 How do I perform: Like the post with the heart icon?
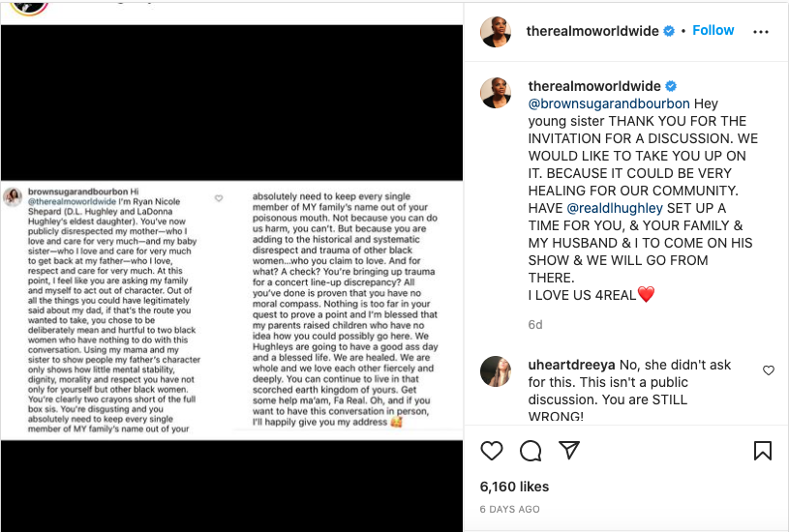[x=492, y=451]
